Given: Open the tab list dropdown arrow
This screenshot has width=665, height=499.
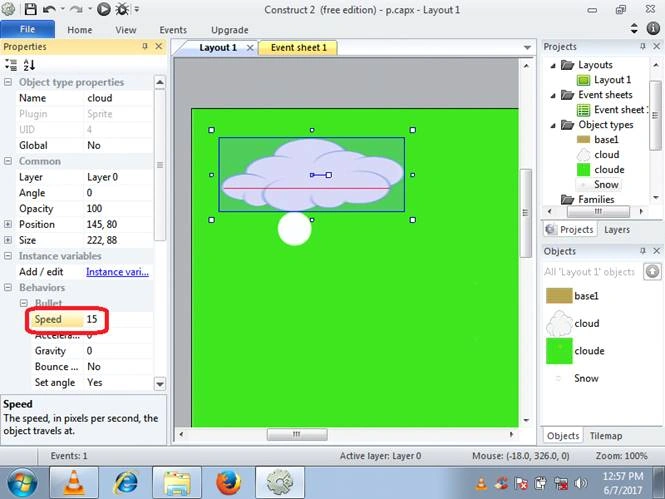Looking at the screenshot, I should [x=527, y=47].
